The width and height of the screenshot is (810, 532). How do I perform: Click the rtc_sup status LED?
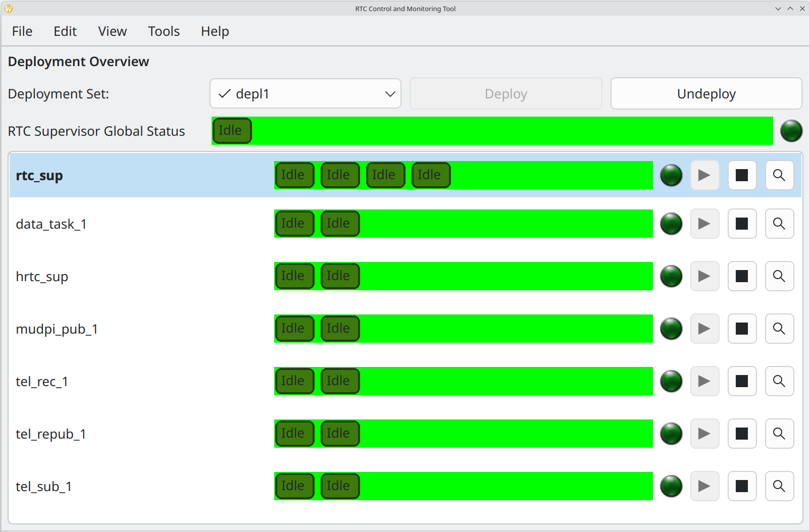click(x=671, y=175)
